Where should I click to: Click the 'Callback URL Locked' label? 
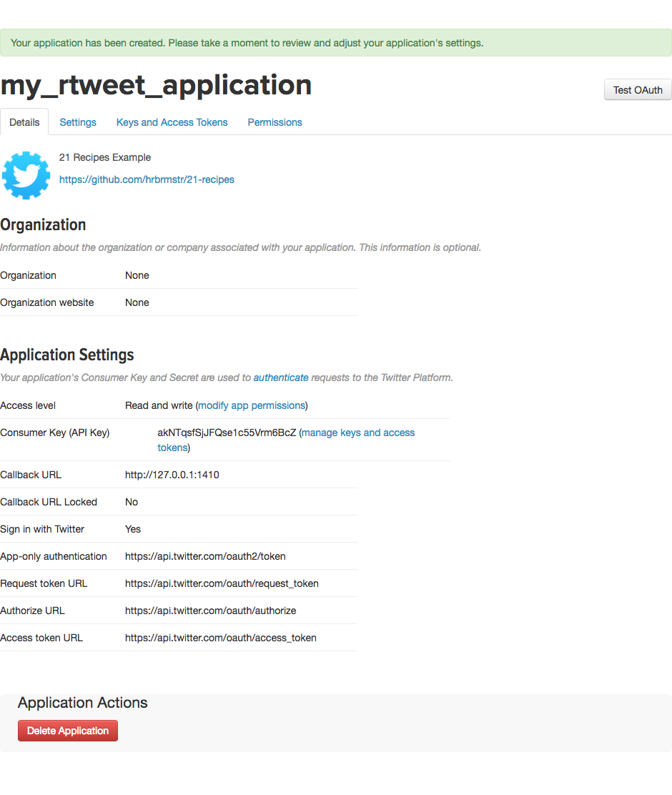pyautogui.click(x=49, y=502)
